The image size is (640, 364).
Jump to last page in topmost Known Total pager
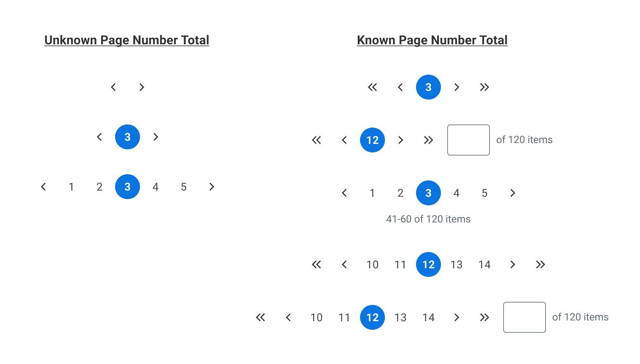484,87
